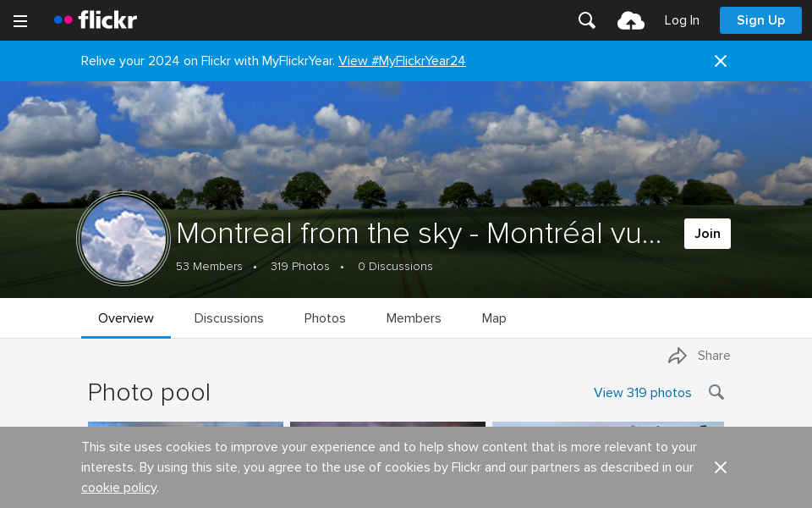This screenshot has width=812, height=508.
Task: Click the group's circular avatar image
Action: click(x=123, y=239)
